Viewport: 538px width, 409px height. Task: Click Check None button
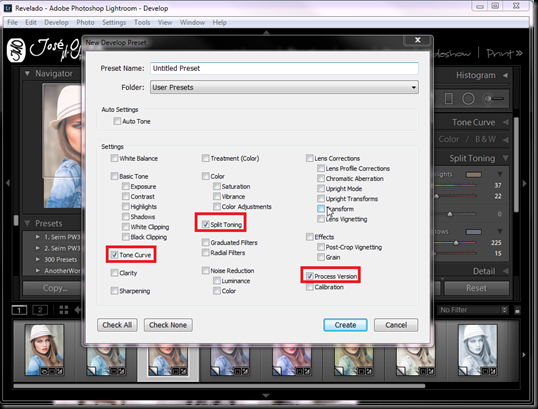(168, 325)
